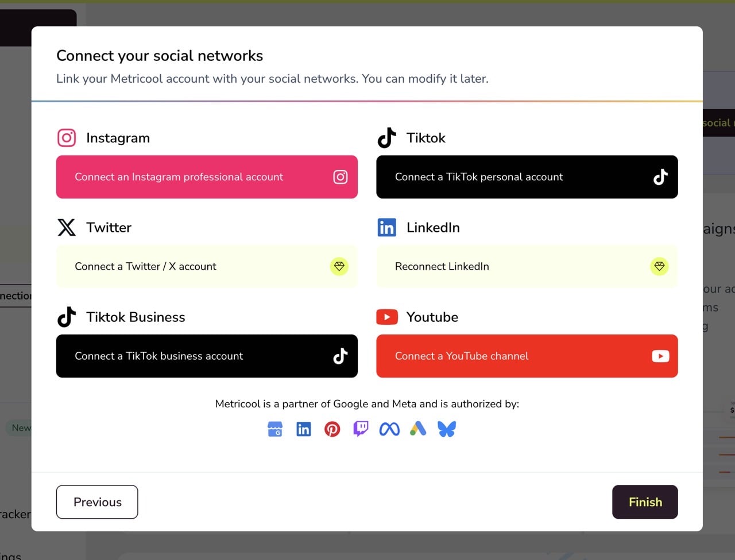
Task: Click the "LinkedIn" section heading text
Action: [433, 227]
